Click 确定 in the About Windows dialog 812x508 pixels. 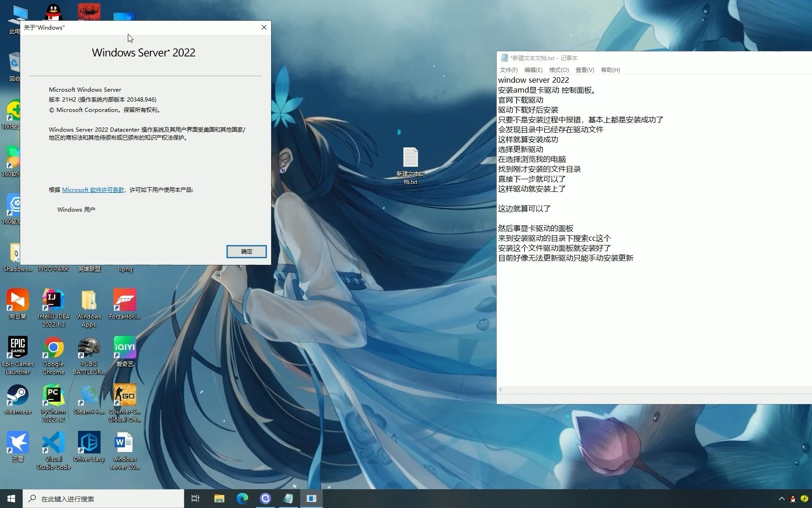tap(247, 252)
